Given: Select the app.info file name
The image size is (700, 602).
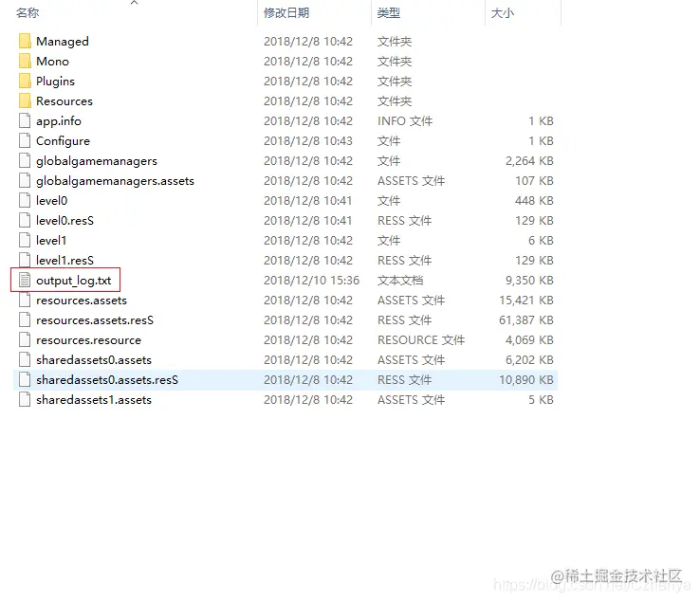Looking at the screenshot, I should [59, 121].
